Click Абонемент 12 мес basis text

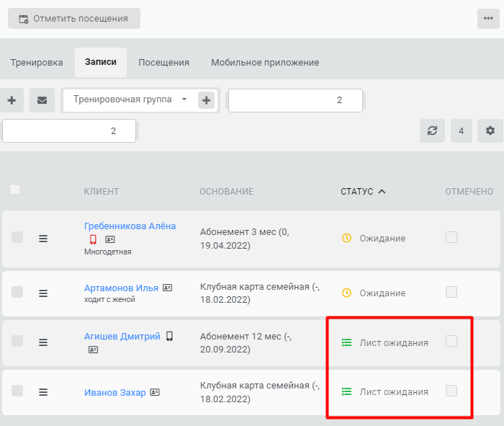tap(246, 343)
